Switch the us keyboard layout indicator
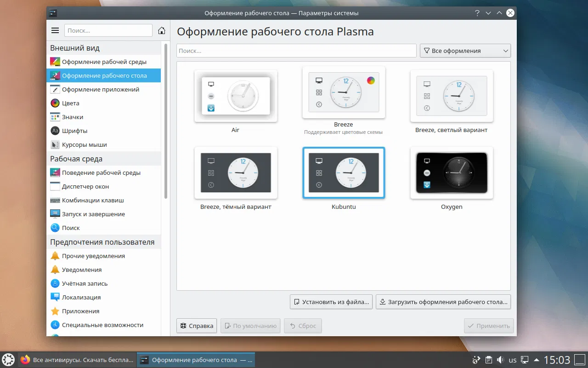 coord(513,360)
